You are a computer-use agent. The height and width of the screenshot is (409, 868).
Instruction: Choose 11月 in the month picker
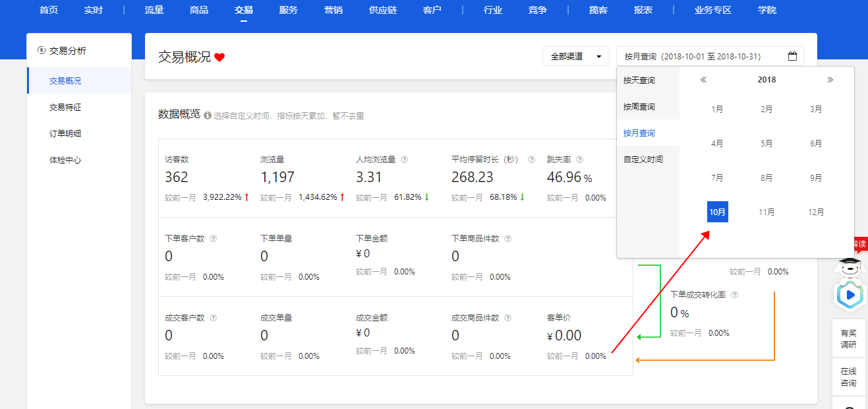click(x=767, y=212)
